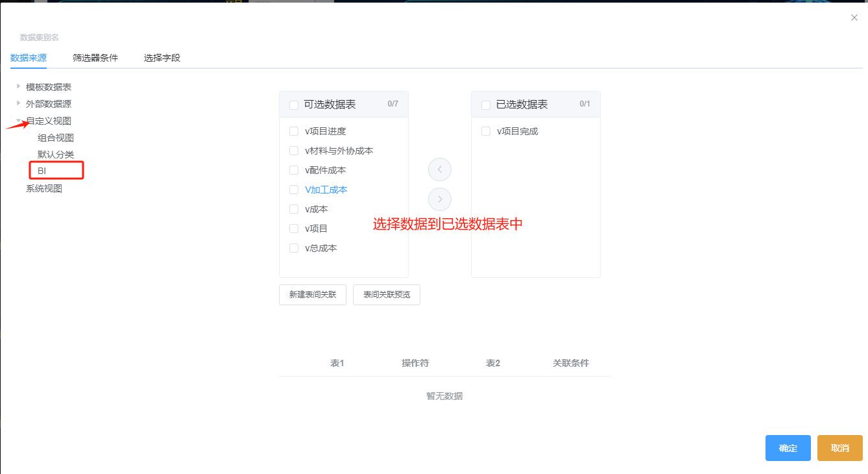The width and height of the screenshot is (868, 474).
Task: Toggle select-all for 可选数据表
Action: 294,105
